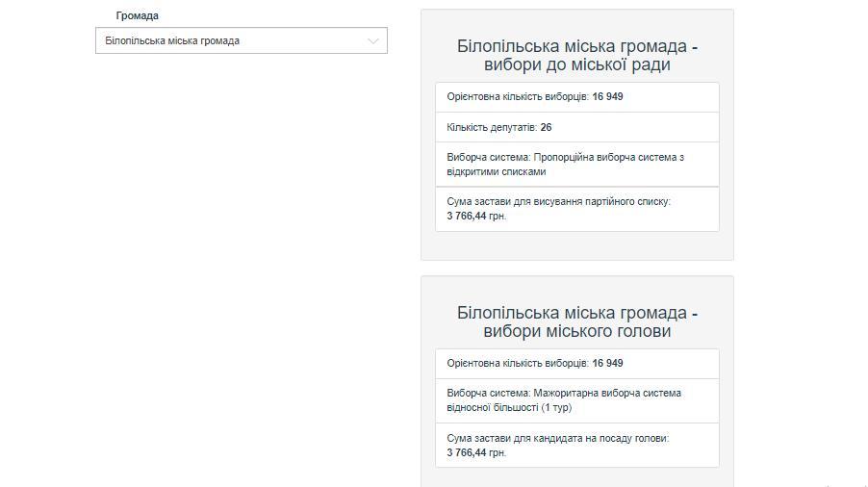Open the Білопільська міська громада combo box

tap(242, 40)
